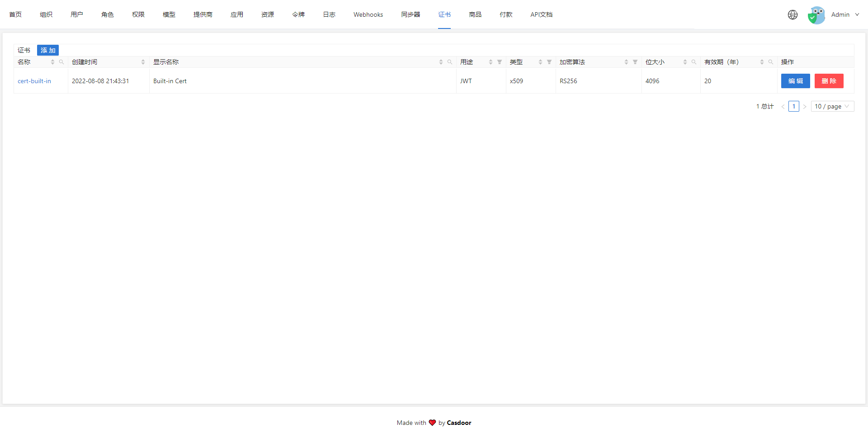Click the heart icon in the footer
This screenshot has width=868, height=438.
pyautogui.click(x=433, y=422)
